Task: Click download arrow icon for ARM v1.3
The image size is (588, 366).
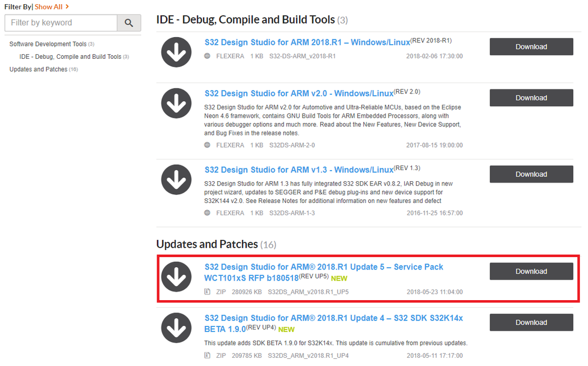Action: (x=176, y=179)
